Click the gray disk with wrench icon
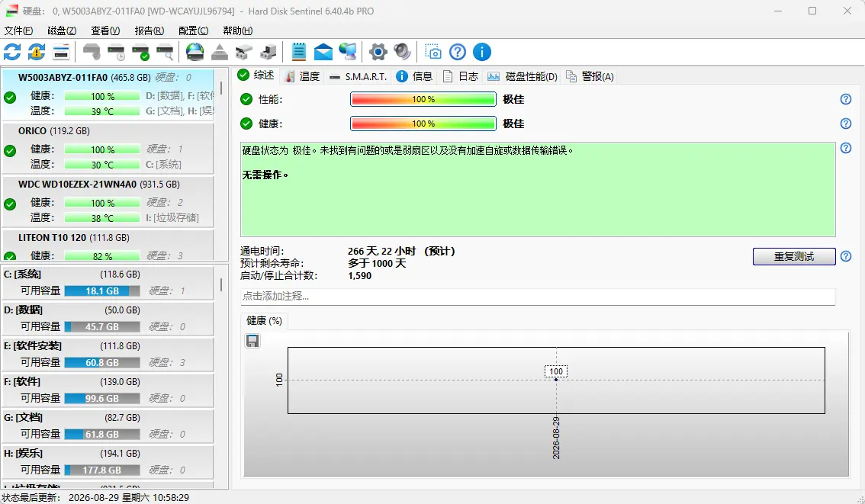The image size is (865, 504). [x=92, y=53]
